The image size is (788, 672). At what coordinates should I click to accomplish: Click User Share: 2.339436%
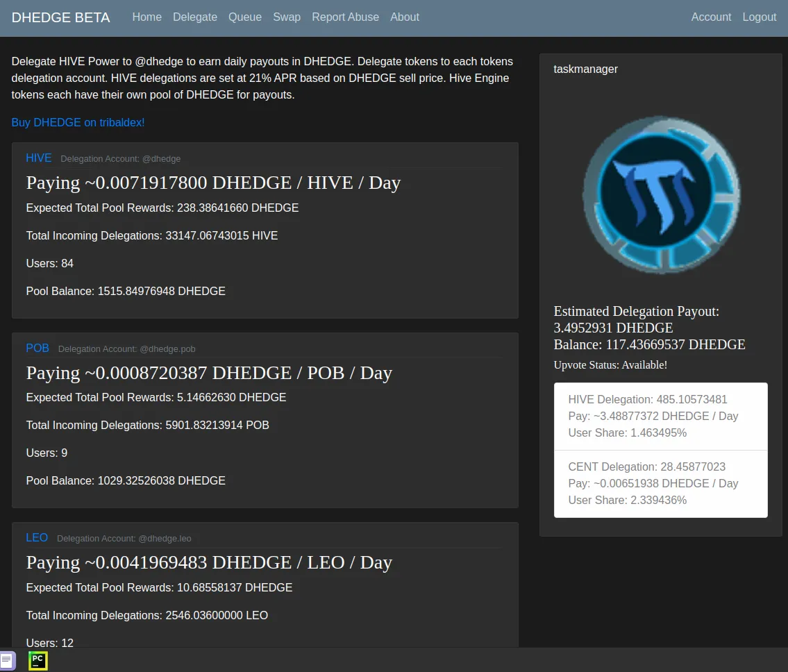(x=628, y=500)
